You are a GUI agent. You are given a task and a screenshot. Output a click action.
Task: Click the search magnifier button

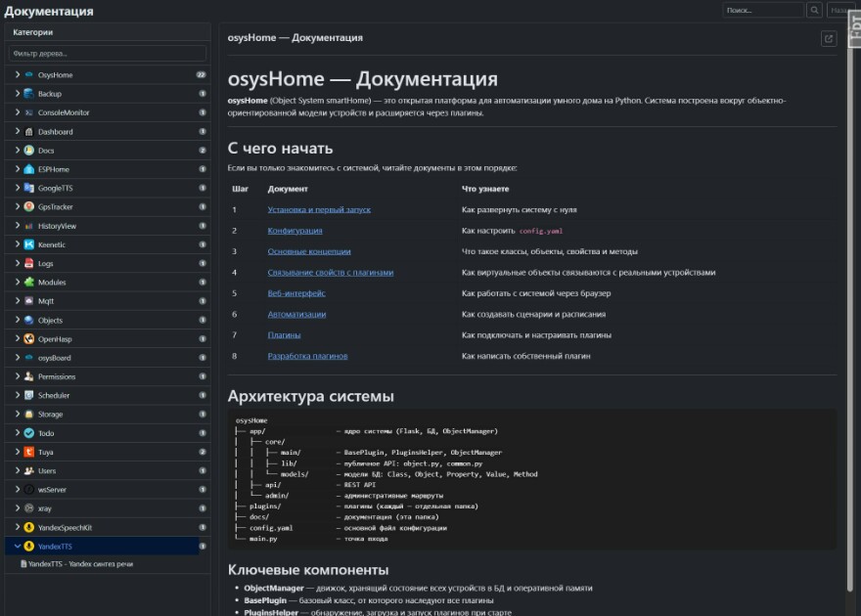(814, 10)
